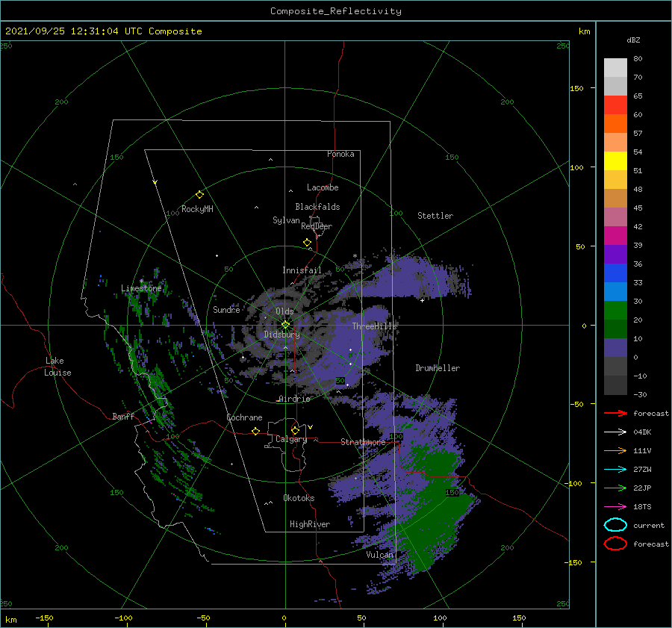Click the RedDeer city label
672x628 pixels.
317,226
